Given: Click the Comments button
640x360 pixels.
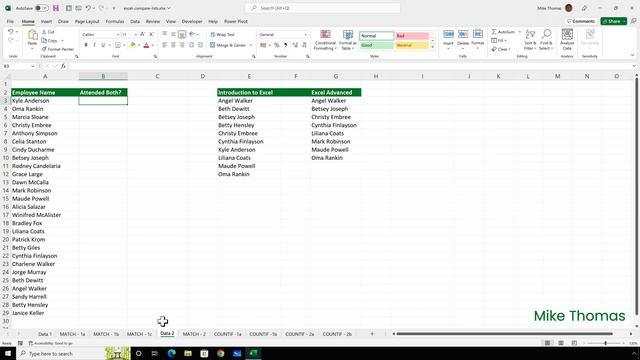Looking at the screenshot, I should (x=581, y=21).
